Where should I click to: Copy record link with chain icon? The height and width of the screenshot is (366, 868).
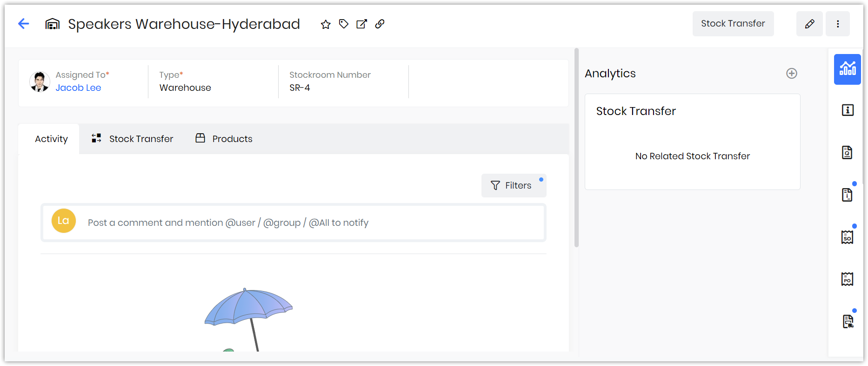[380, 24]
